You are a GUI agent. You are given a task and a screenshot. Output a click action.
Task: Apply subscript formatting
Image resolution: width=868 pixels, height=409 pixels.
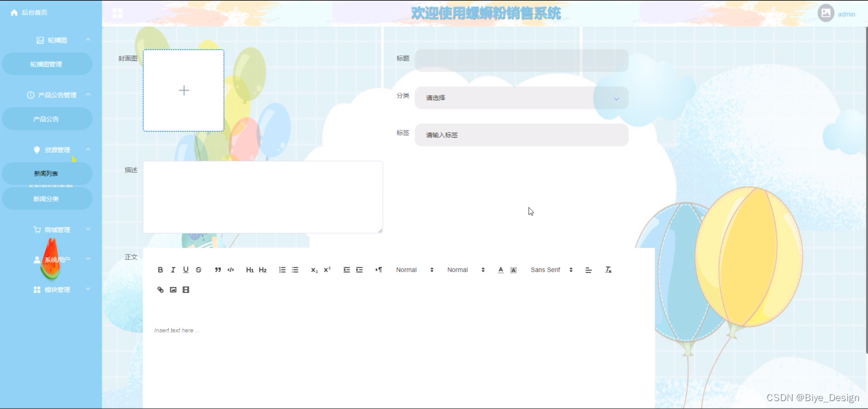[x=314, y=270]
